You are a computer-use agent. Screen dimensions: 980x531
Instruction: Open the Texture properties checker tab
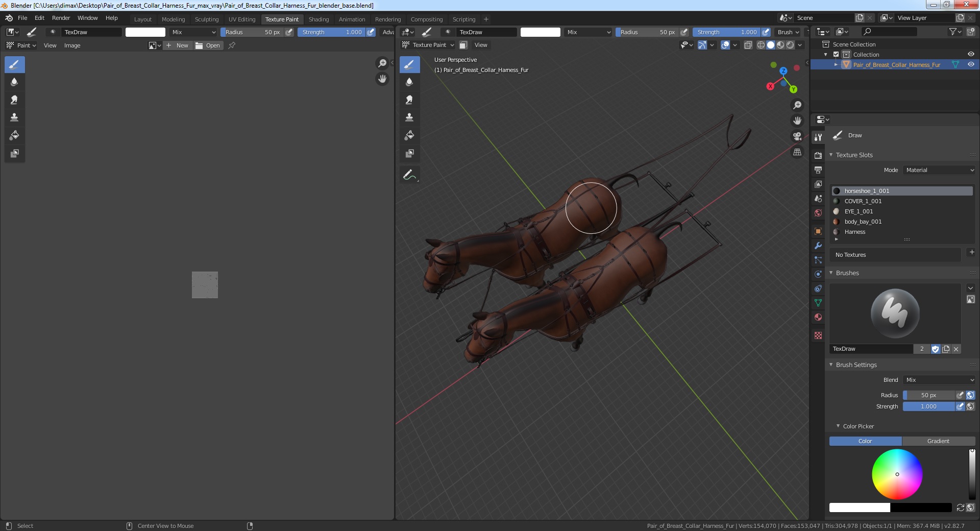coord(818,335)
